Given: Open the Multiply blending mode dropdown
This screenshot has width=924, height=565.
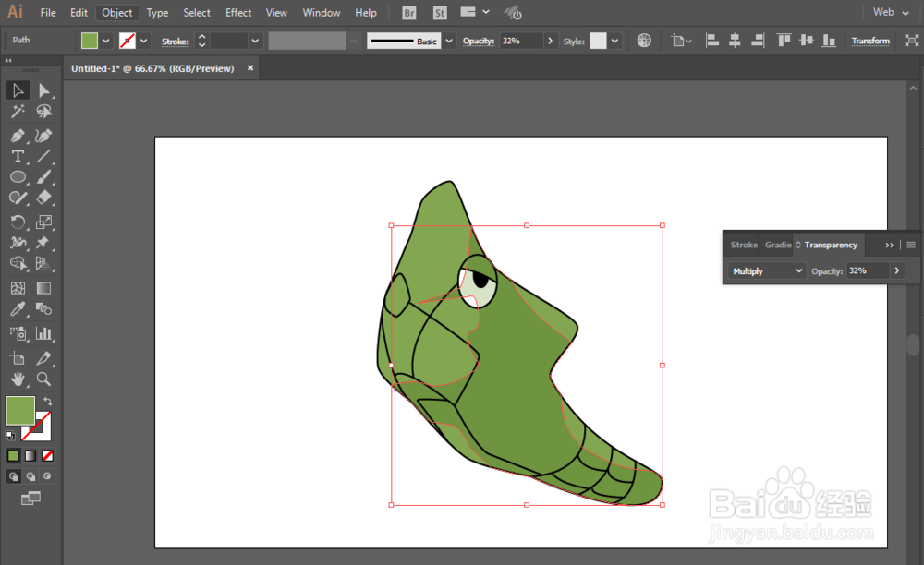Looking at the screenshot, I should tap(767, 271).
